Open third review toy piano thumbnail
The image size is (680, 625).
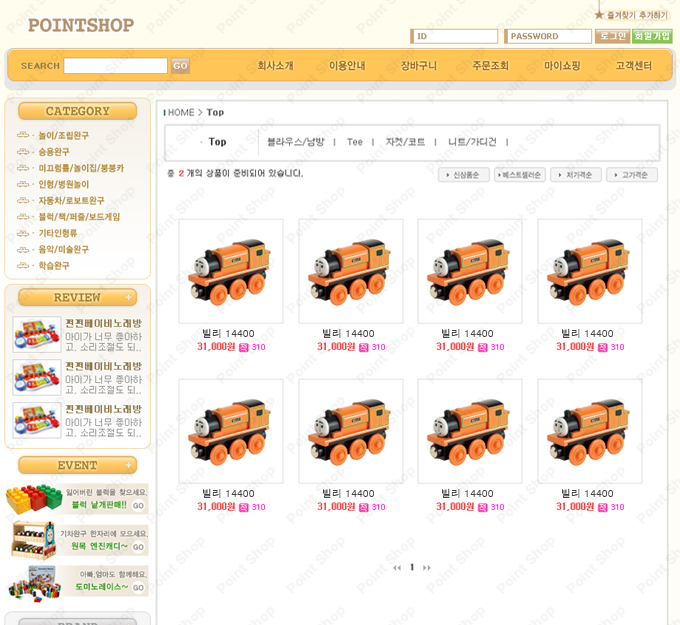[x=37, y=420]
